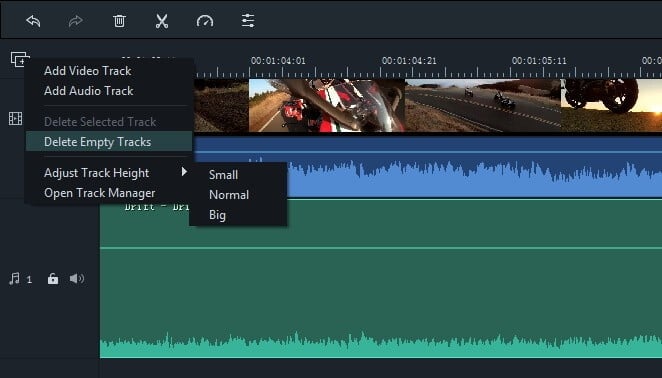This screenshot has width=662, height=378.
Task: Expand Adjust Track Height submenu
Action: [109, 173]
